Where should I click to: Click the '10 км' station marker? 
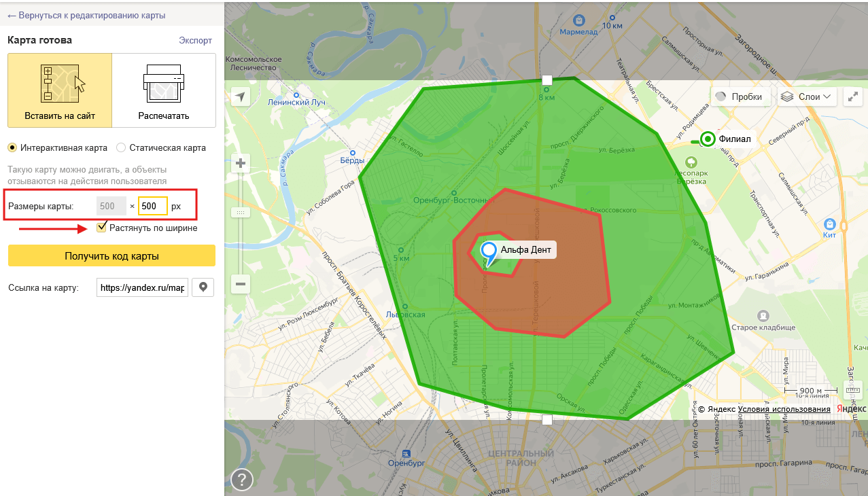coord(612,16)
